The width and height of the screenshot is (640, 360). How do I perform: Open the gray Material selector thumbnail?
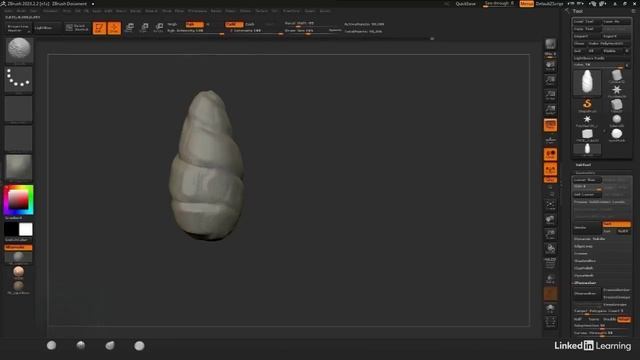(x=19, y=167)
